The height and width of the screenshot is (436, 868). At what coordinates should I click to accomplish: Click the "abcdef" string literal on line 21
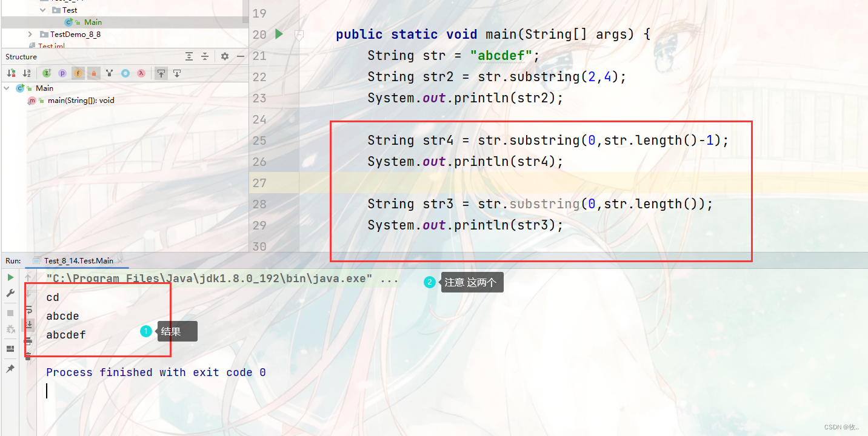click(501, 56)
